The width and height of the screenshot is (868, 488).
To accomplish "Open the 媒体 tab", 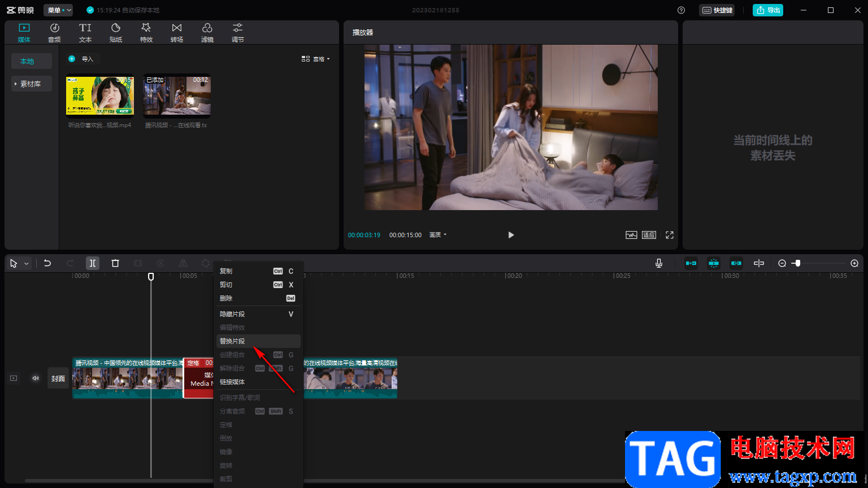I will pos(24,33).
